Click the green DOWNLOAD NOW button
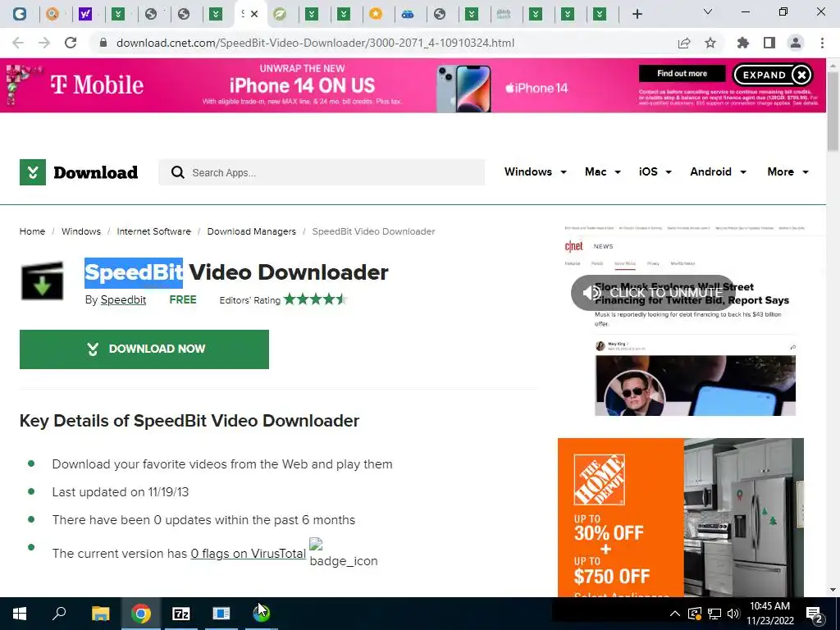840x630 pixels. click(x=144, y=349)
